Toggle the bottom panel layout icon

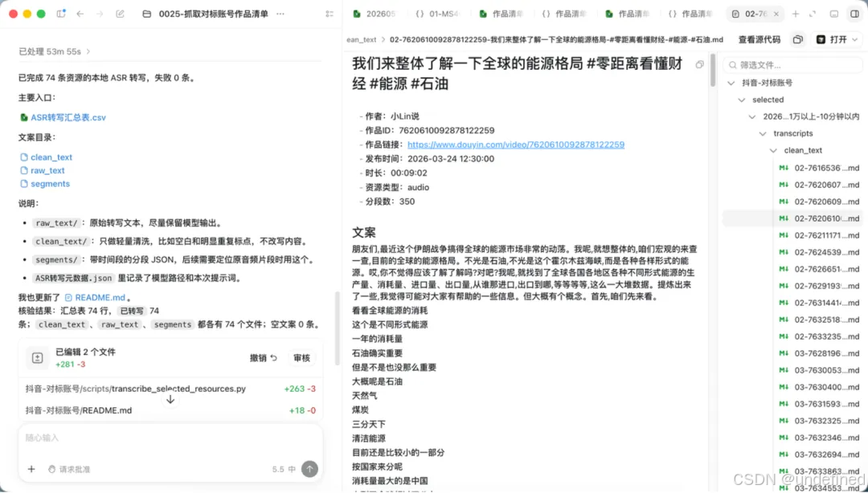pyautogui.click(x=833, y=14)
